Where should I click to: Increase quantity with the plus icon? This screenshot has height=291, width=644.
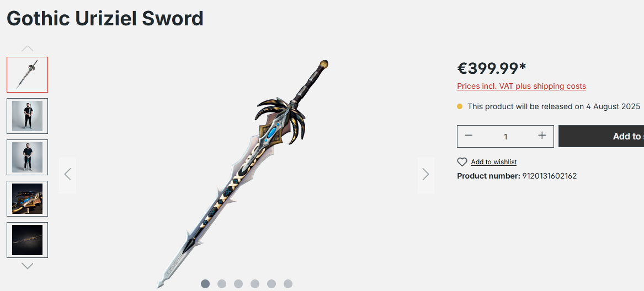[542, 136]
